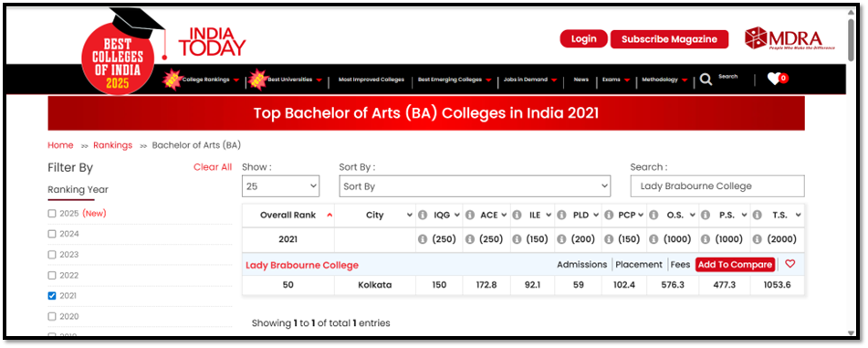Go to Rankings breadcrumb
868x348 pixels.
[x=113, y=145]
